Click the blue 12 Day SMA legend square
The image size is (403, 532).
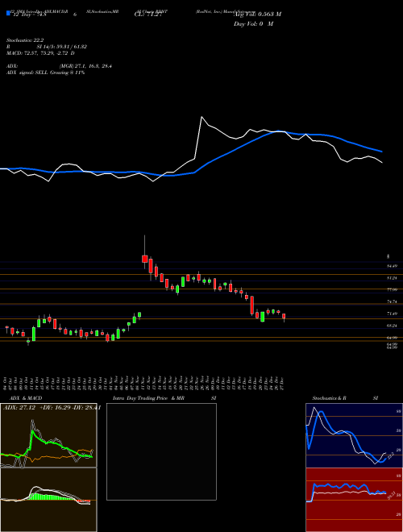pos(8,14)
